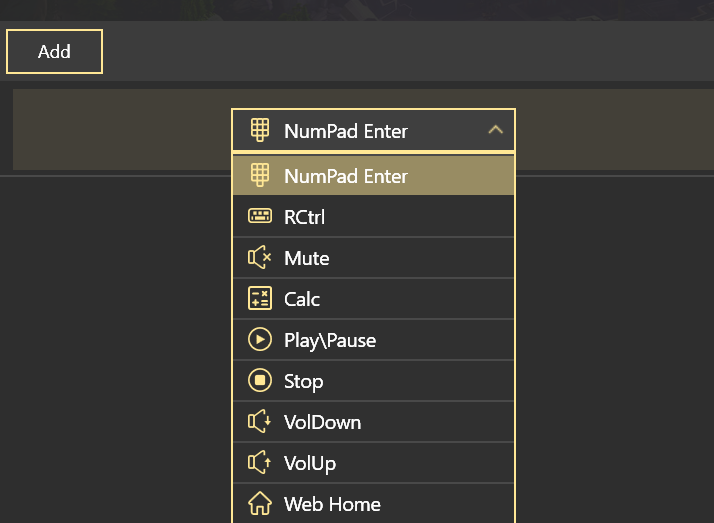714x523 pixels.
Task: Click the calculator icon beside Calc
Action: [x=259, y=299]
